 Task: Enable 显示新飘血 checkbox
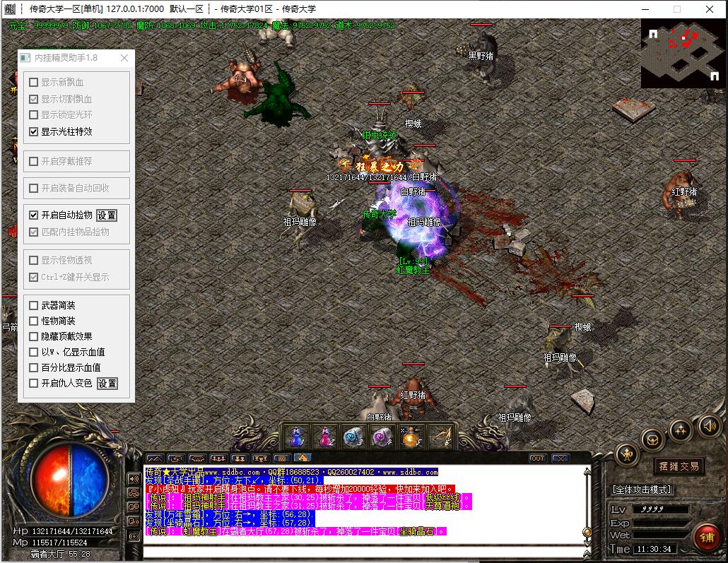coord(33,83)
